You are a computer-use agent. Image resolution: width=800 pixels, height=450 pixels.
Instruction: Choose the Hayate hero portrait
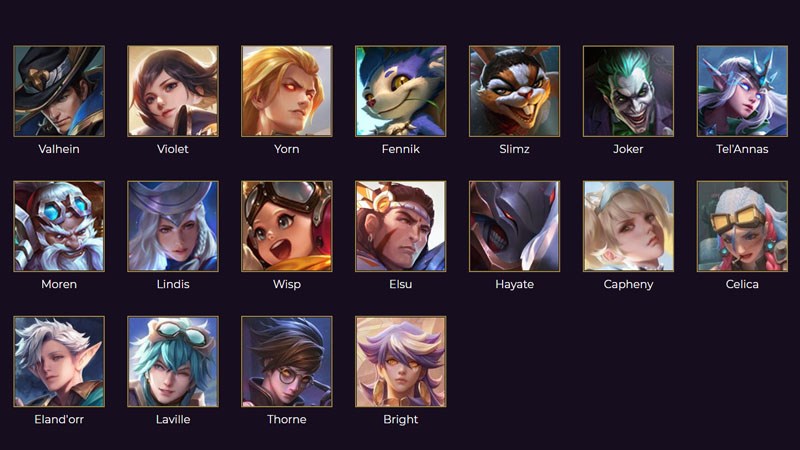click(x=514, y=226)
